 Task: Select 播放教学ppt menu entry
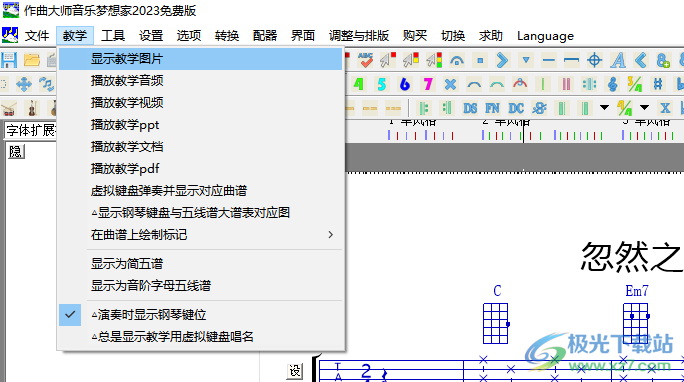click(201, 125)
